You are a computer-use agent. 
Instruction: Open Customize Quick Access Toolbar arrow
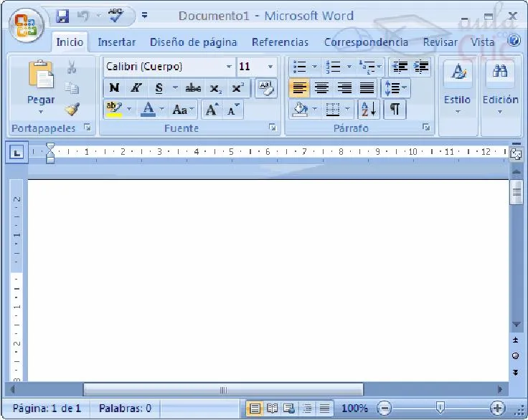coord(144,16)
